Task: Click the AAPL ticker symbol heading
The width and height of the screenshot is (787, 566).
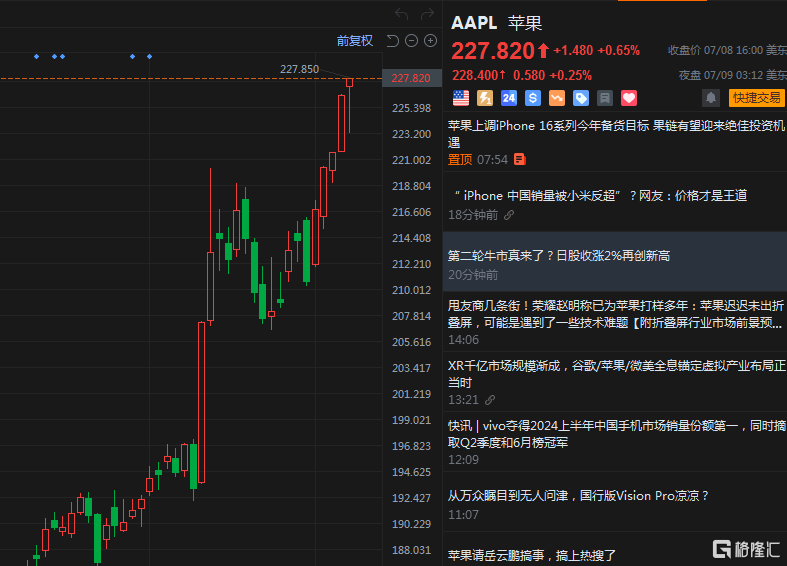Action: click(x=474, y=23)
